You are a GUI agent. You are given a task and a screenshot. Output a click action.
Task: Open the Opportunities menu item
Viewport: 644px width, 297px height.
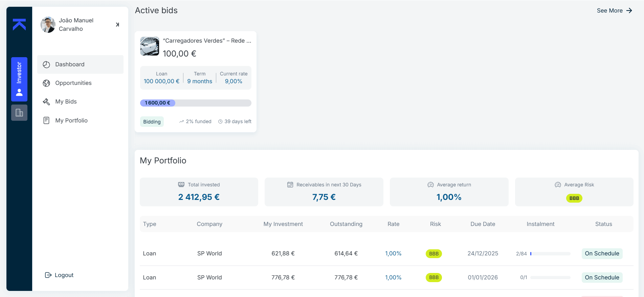pos(73,83)
